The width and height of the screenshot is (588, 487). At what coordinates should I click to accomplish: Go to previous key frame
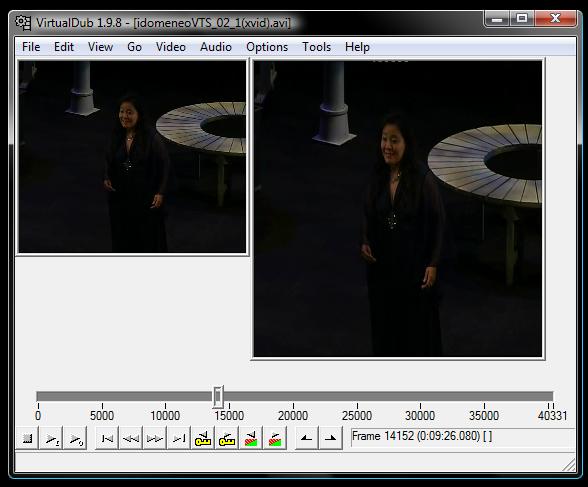(x=203, y=438)
